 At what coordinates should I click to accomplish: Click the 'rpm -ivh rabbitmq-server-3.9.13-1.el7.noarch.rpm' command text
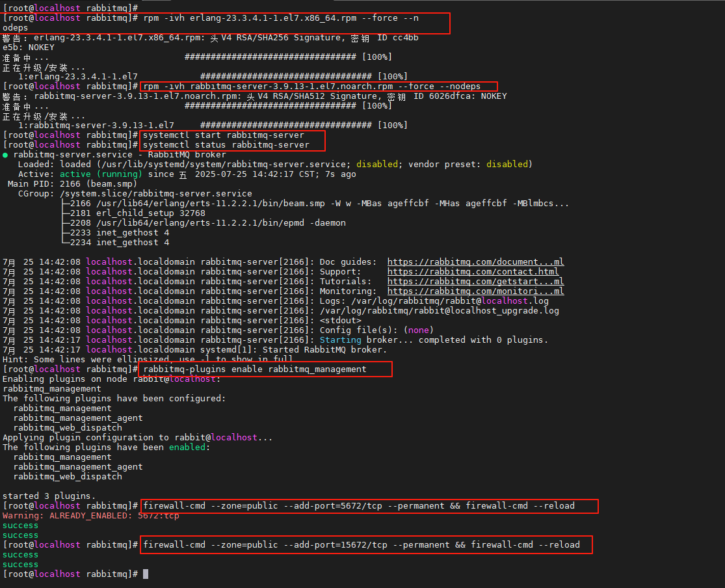(268, 87)
